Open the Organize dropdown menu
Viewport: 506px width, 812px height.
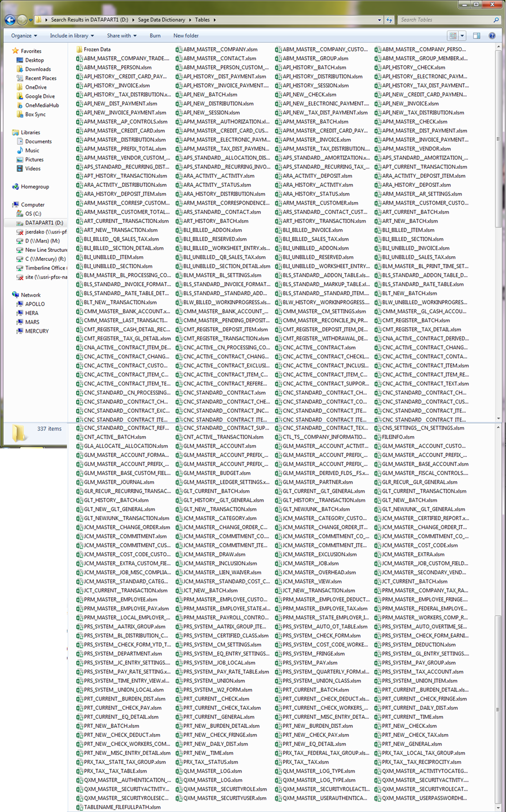pyautogui.click(x=24, y=35)
